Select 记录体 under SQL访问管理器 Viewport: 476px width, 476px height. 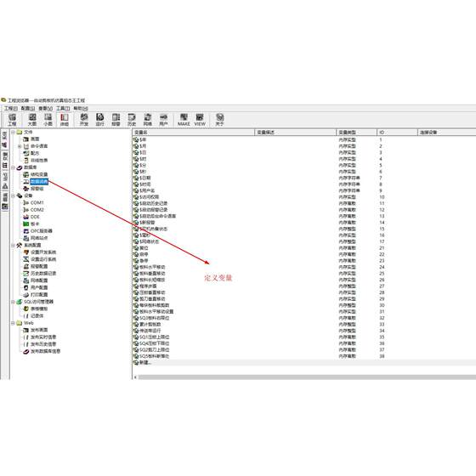(x=37, y=316)
